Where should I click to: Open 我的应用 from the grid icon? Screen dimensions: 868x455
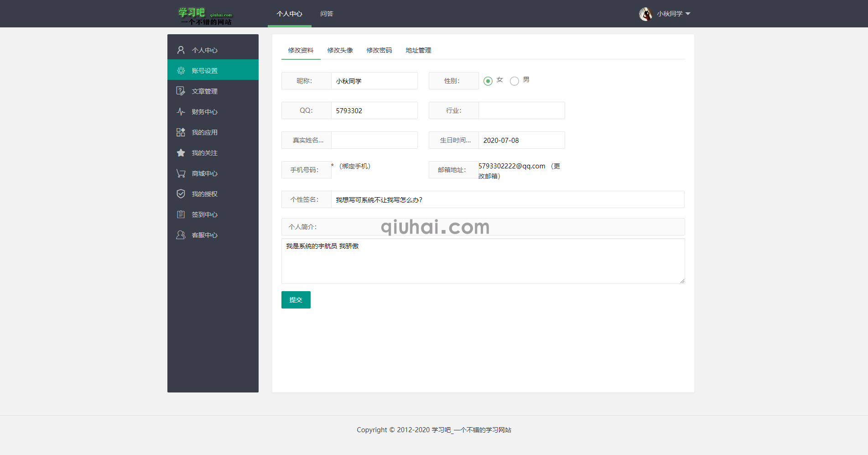pyautogui.click(x=181, y=132)
